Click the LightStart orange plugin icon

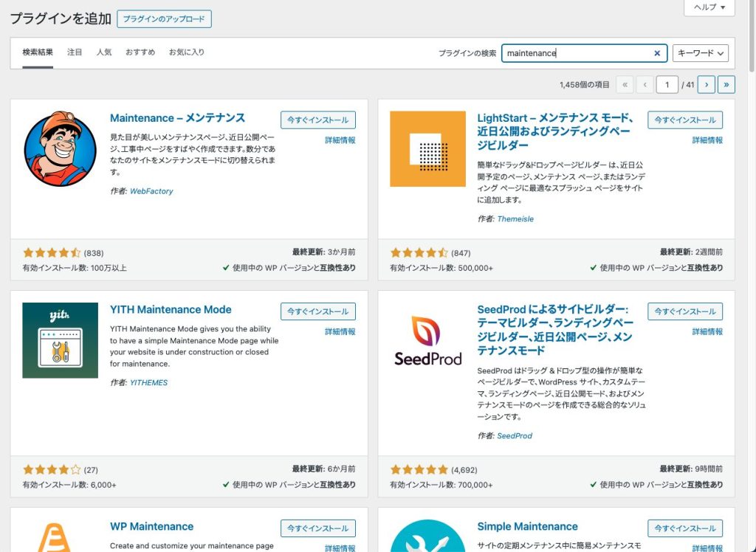pos(427,149)
